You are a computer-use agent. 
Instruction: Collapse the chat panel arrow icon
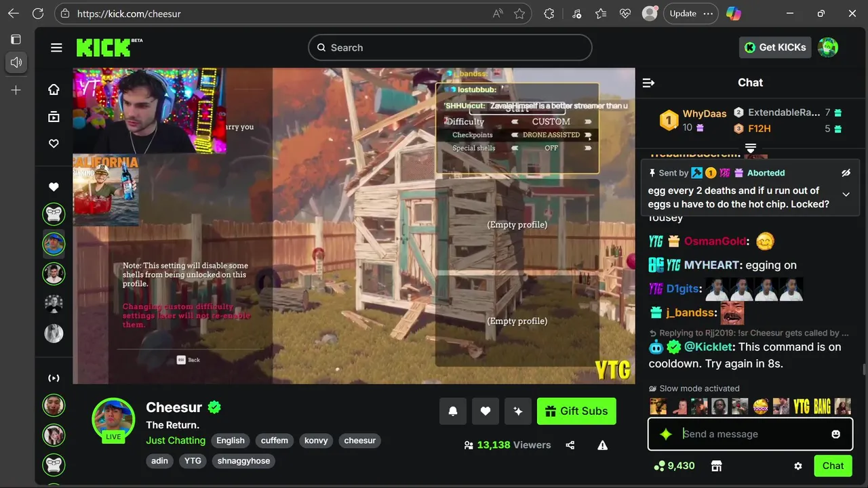(648, 83)
